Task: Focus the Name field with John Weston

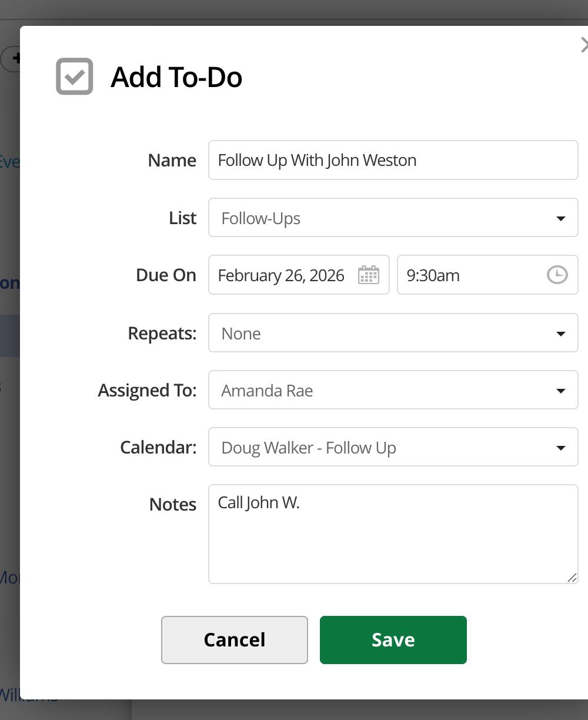Action: [x=393, y=160]
